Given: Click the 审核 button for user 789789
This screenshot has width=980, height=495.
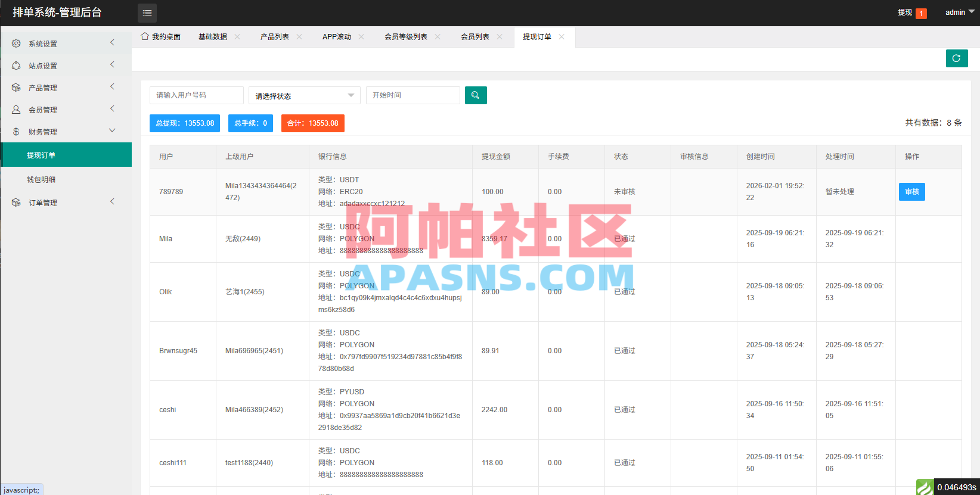Looking at the screenshot, I should [912, 192].
